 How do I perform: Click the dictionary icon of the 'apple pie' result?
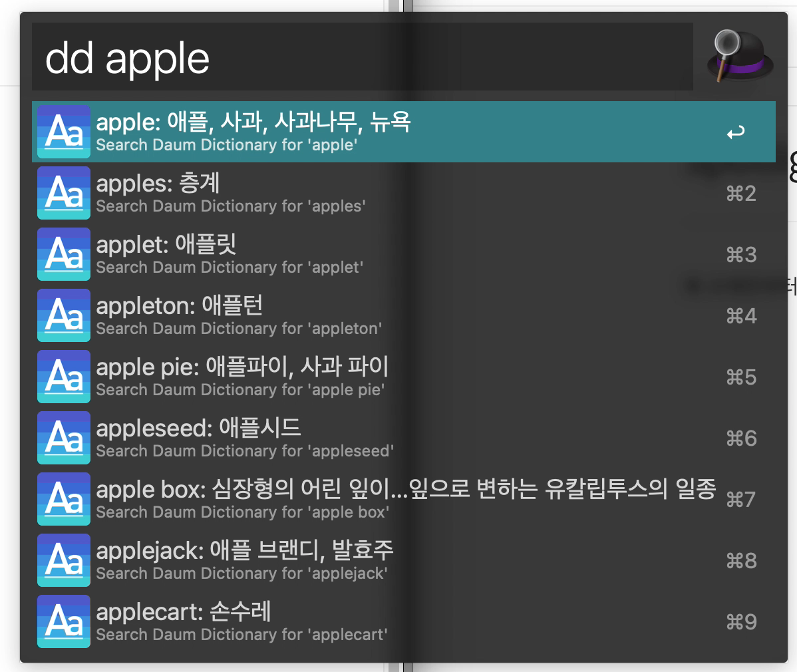tap(64, 377)
